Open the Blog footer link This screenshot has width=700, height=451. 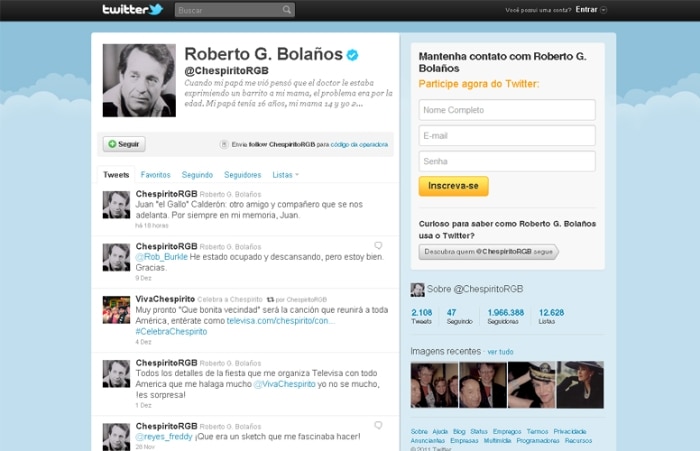click(459, 431)
